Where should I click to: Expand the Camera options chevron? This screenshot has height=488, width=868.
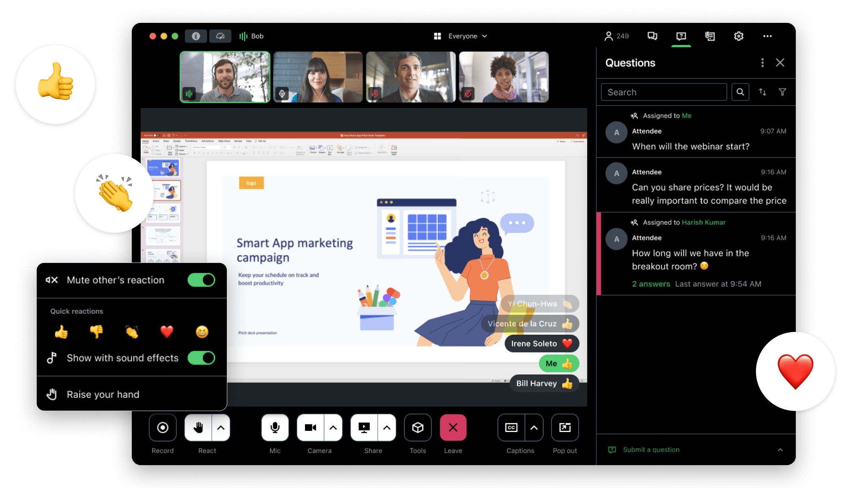coord(333,428)
